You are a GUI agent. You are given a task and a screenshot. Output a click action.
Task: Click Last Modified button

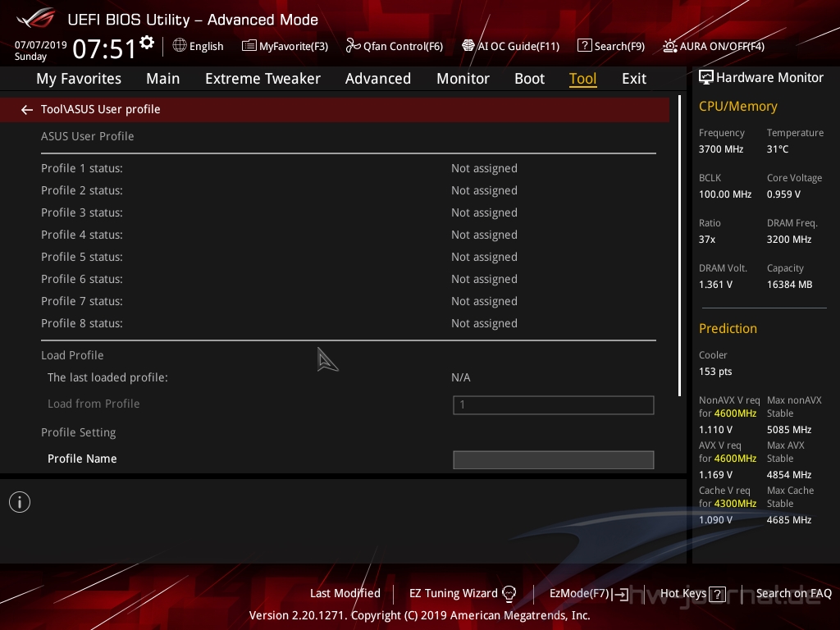coord(345,594)
